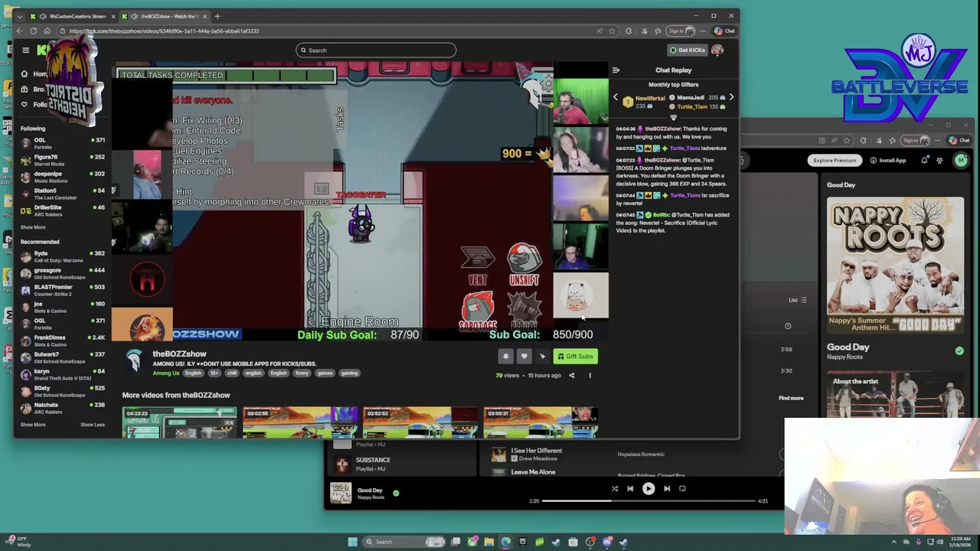Mute theBOZZshow tab audio icon
Viewport: 980px width, 551px height.
pyautogui.click(x=135, y=16)
